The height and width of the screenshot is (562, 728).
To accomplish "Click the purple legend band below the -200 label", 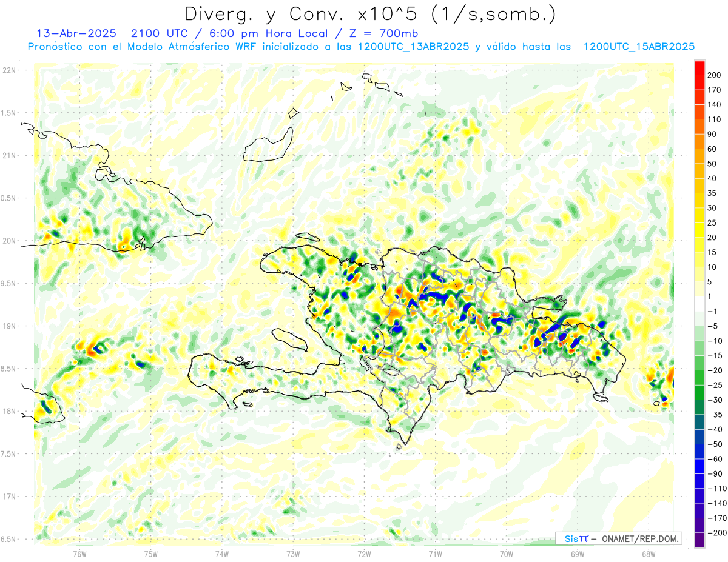I will point(699,540).
